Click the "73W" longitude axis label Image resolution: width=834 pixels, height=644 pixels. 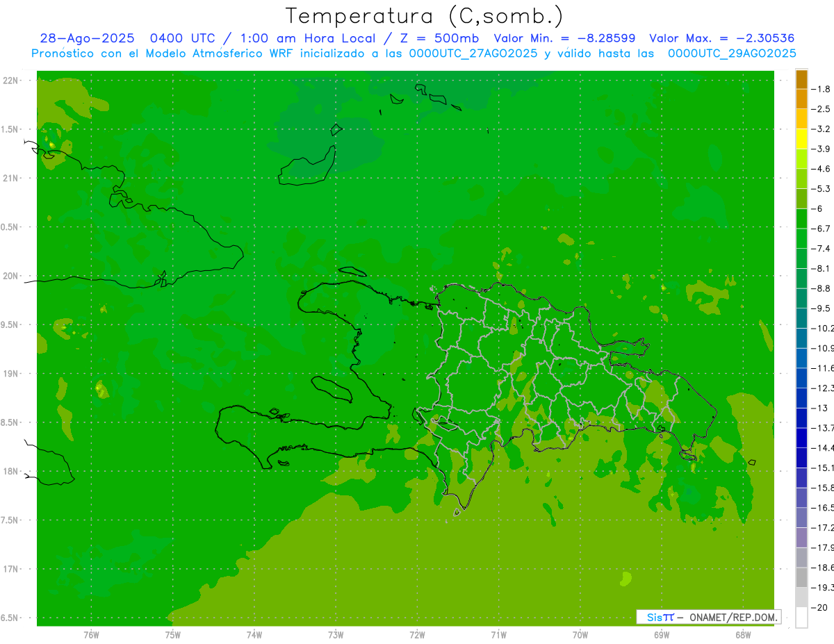(x=336, y=635)
